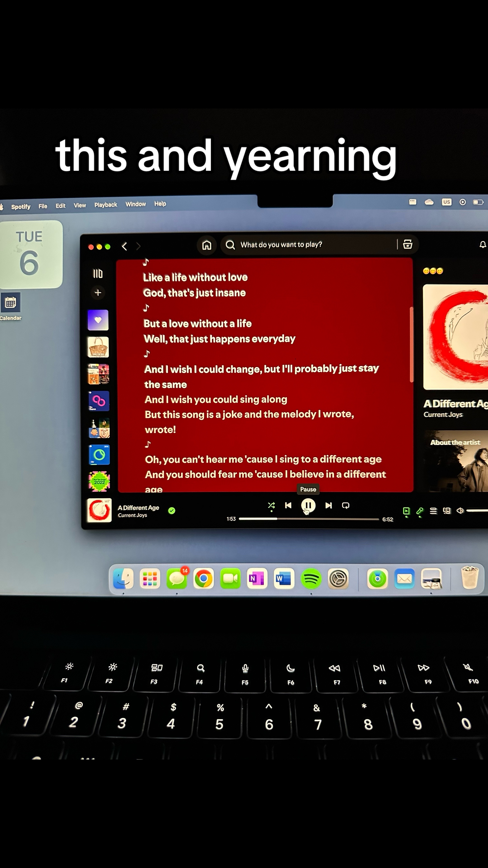Open the Liked Songs playlist
488x868 pixels.
coord(98,320)
